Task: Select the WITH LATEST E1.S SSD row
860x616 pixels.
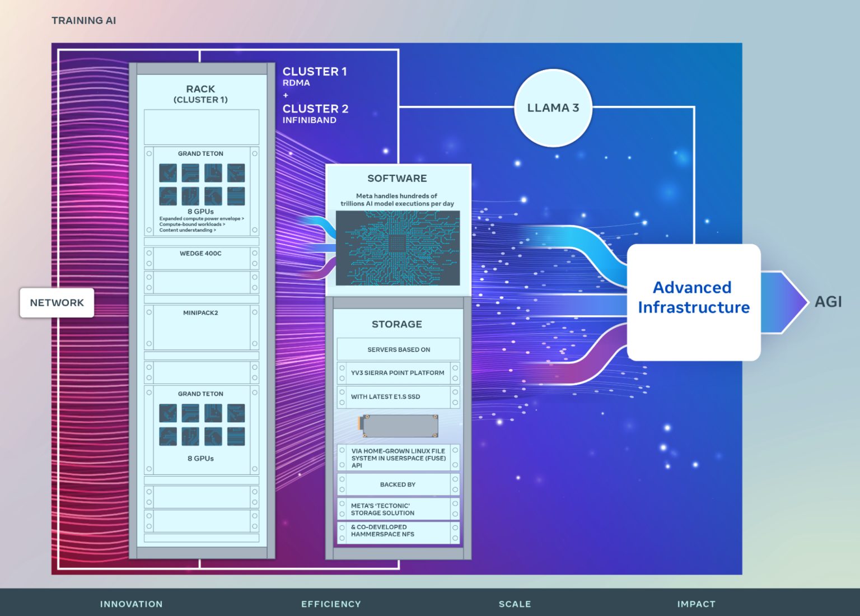Action: tap(398, 397)
